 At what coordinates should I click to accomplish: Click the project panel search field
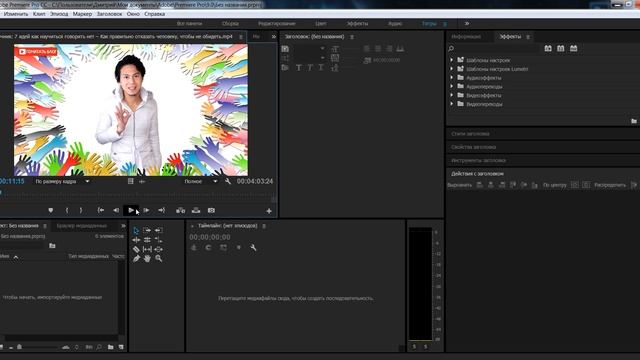(22, 246)
